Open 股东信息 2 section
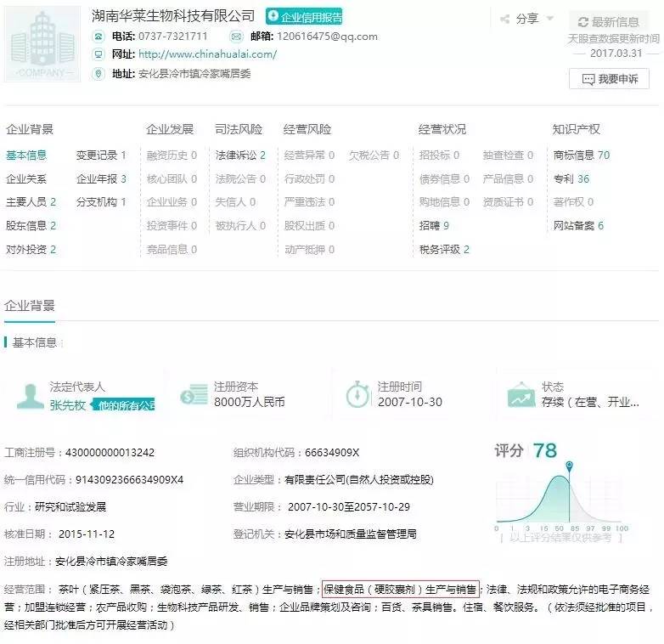Image resolution: width=664 pixels, height=644 pixels. click(31, 225)
